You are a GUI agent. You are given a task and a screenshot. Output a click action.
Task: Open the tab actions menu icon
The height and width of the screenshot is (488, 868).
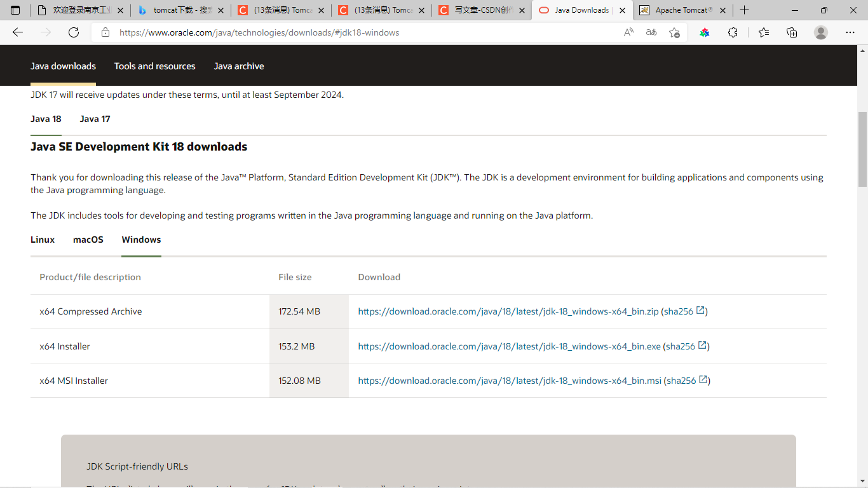click(15, 10)
